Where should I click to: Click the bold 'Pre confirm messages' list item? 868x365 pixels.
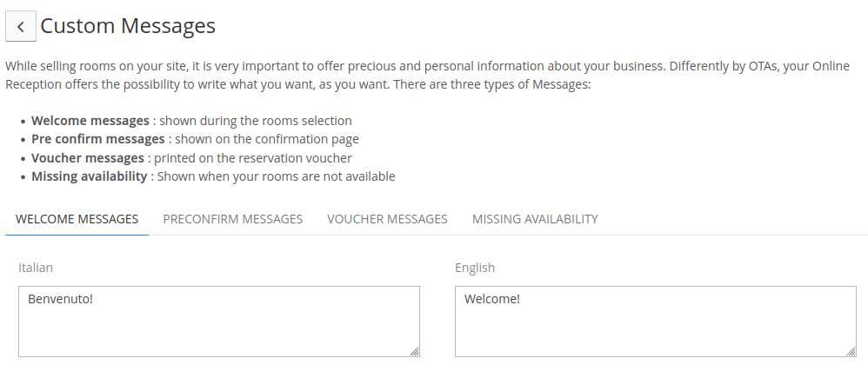(x=97, y=139)
